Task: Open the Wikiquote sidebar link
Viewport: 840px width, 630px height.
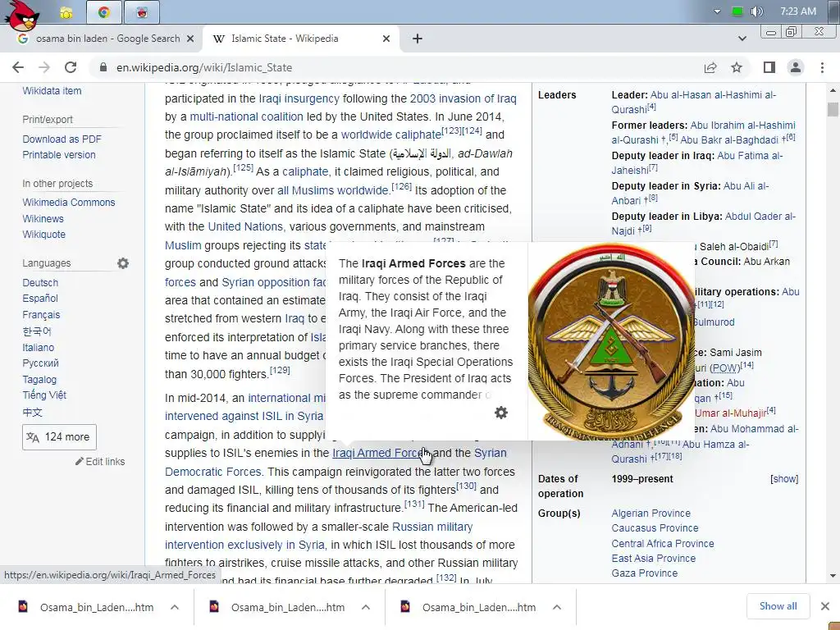Action: (44, 234)
